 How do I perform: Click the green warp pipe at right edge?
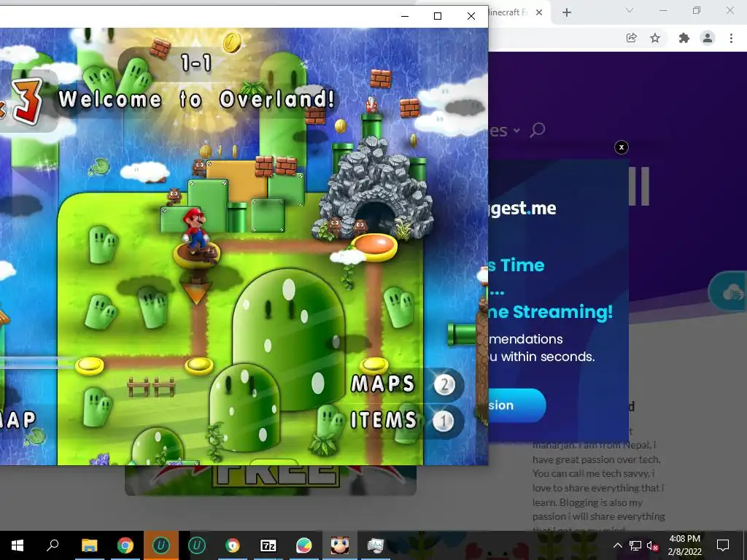(462, 334)
